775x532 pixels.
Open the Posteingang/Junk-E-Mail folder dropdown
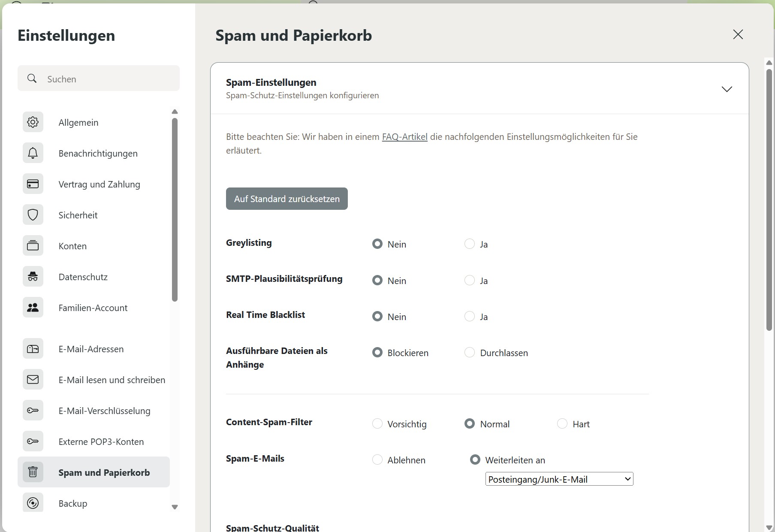(x=559, y=479)
